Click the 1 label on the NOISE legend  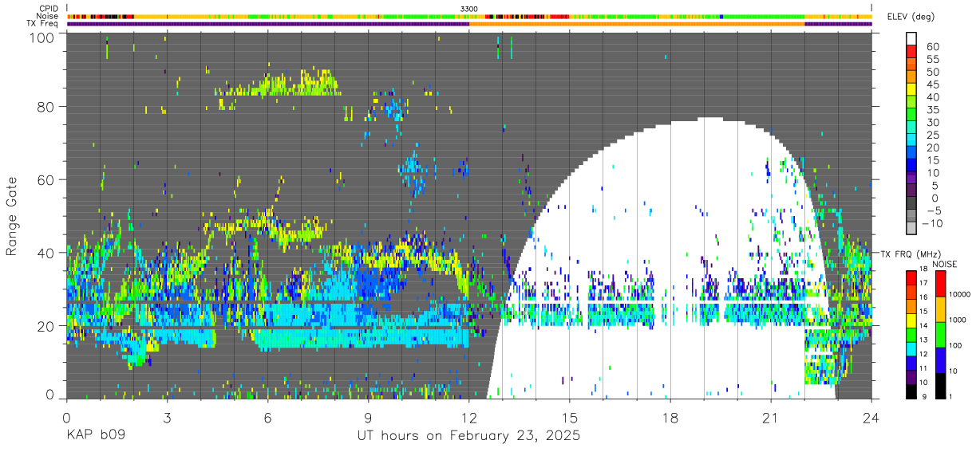coord(950,396)
